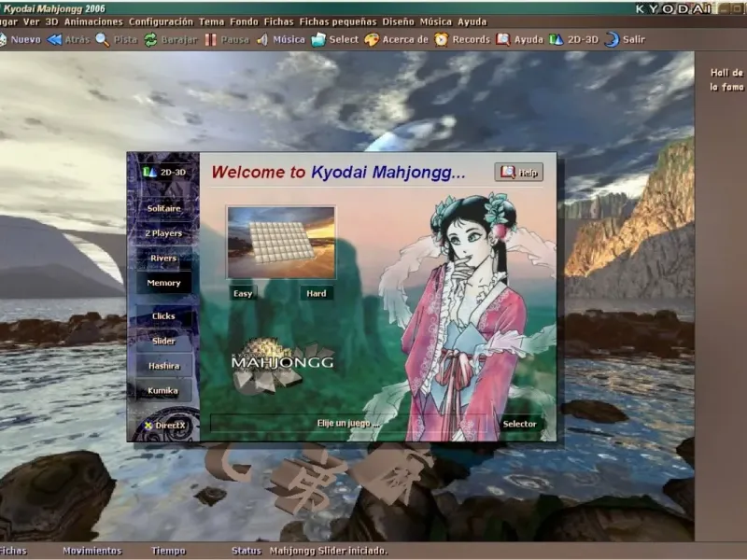
Task: Open the Fichas menu
Action: [x=278, y=21]
